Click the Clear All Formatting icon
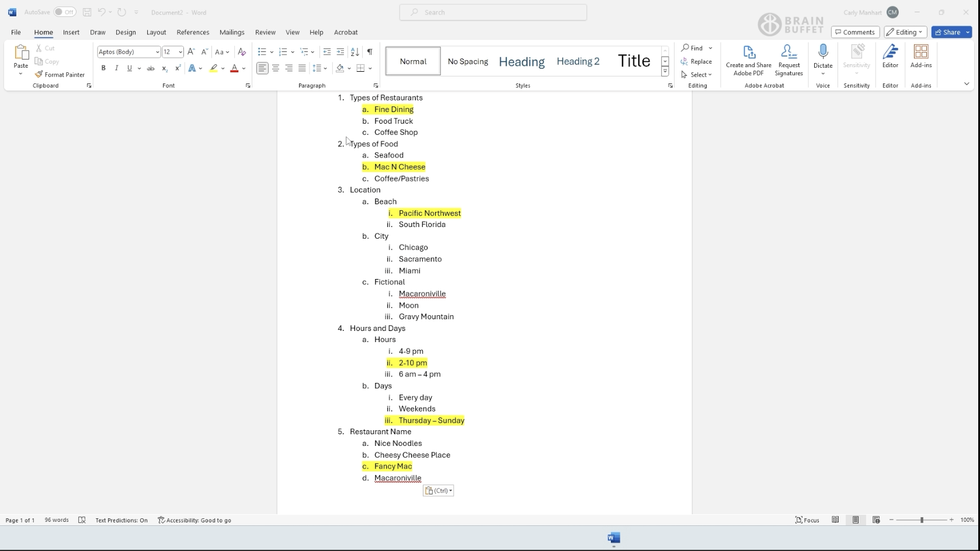 pos(242,52)
